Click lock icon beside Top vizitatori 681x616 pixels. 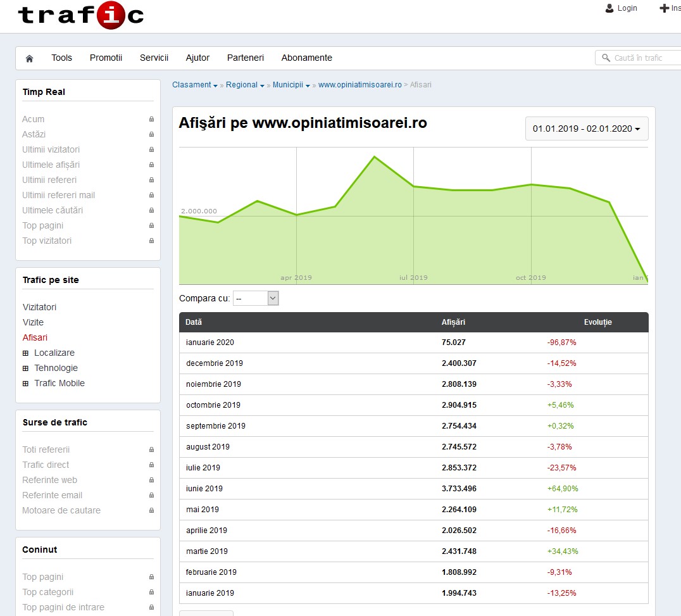click(151, 241)
